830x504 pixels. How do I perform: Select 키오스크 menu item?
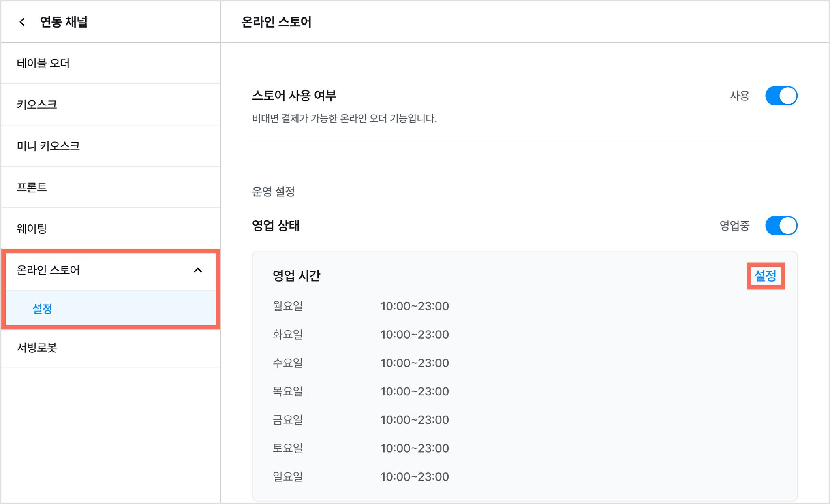point(111,105)
